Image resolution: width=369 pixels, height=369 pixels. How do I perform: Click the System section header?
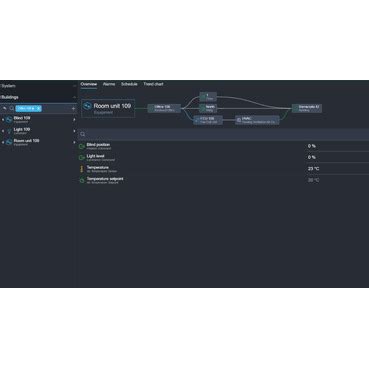coord(38,86)
